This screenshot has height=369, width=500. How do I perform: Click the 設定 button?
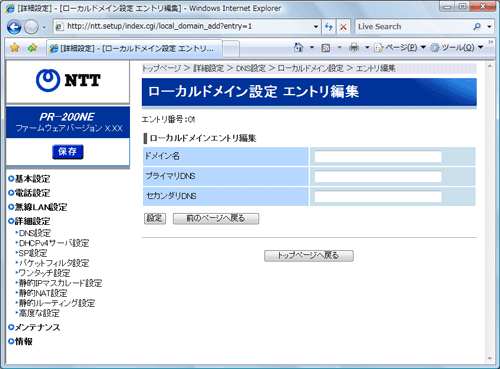155,219
